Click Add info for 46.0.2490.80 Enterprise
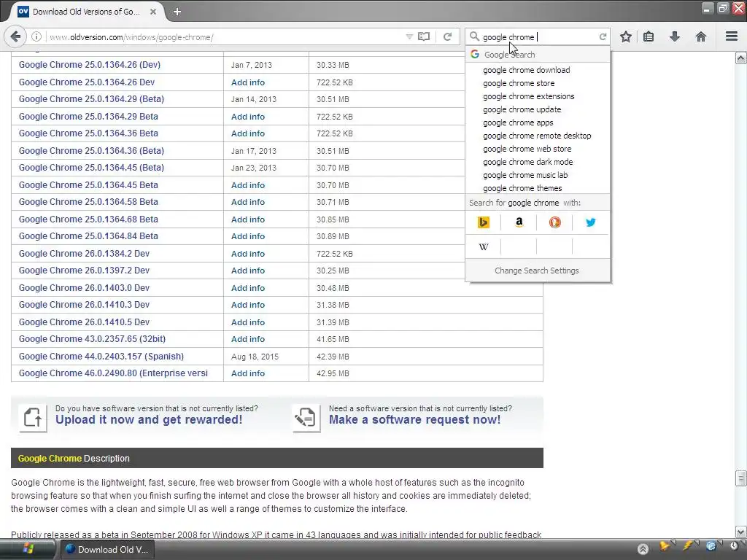 248,373
